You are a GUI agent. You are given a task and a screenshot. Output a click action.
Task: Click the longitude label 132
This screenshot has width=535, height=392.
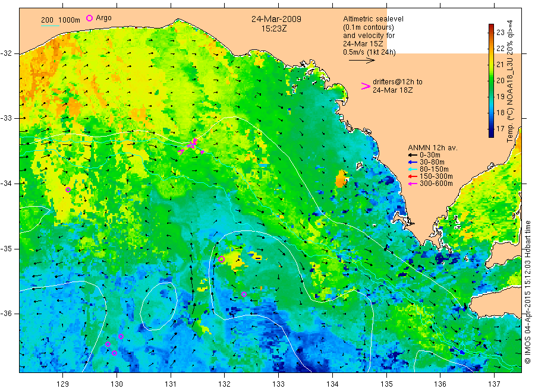point(225,384)
